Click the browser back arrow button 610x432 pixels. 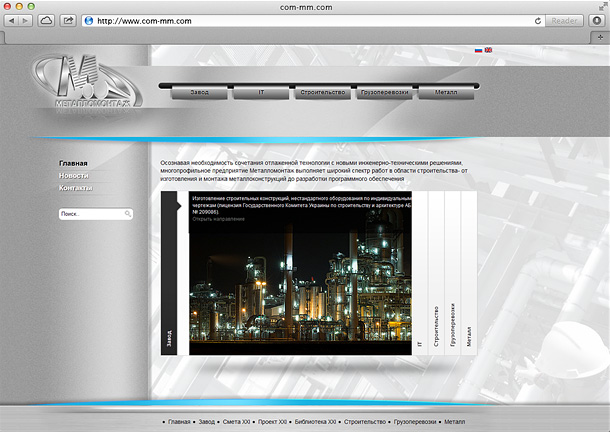(x=11, y=21)
